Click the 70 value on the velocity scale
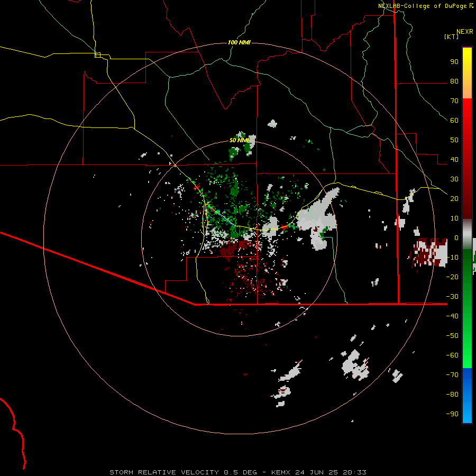 [x=454, y=101]
